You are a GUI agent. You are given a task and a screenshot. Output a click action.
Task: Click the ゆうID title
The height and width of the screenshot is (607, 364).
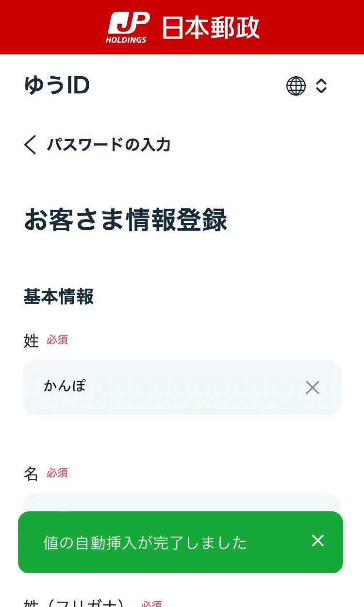coord(57,86)
